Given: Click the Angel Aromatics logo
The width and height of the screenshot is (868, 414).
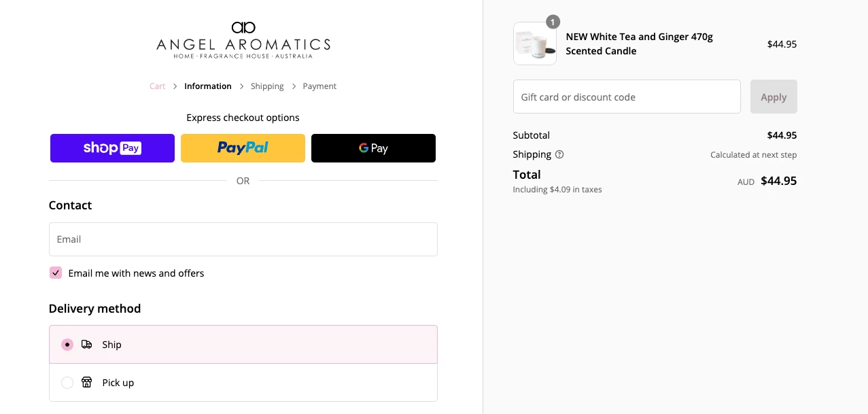Looking at the screenshot, I should click(x=243, y=39).
